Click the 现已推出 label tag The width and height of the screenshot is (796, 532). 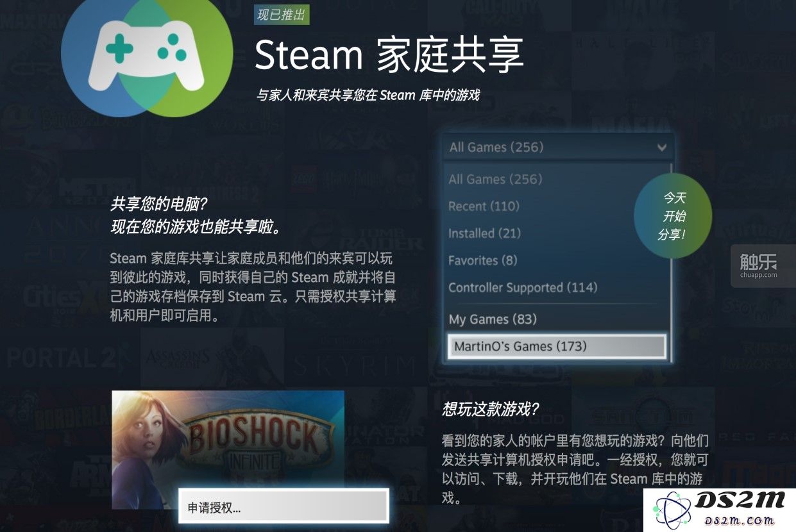pos(282,13)
